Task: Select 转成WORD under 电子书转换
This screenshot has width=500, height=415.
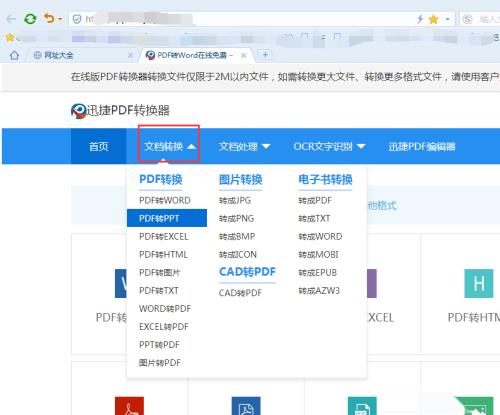Action: tap(320, 236)
